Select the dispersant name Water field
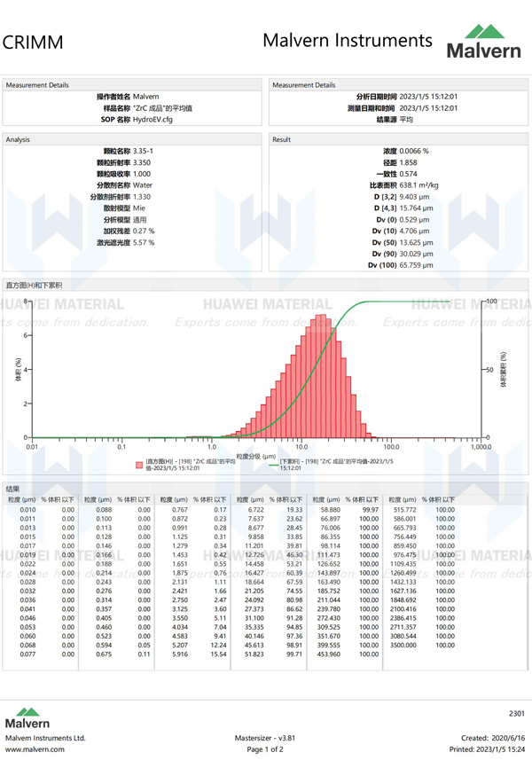The height and width of the screenshot is (776, 532). pyautogui.click(x=142, y=185)
